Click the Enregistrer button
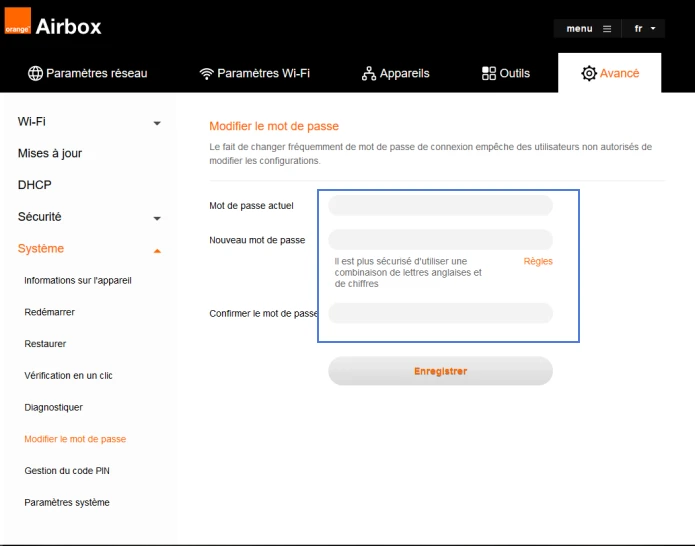Screen dimensions: 695x546 (440, 371)
